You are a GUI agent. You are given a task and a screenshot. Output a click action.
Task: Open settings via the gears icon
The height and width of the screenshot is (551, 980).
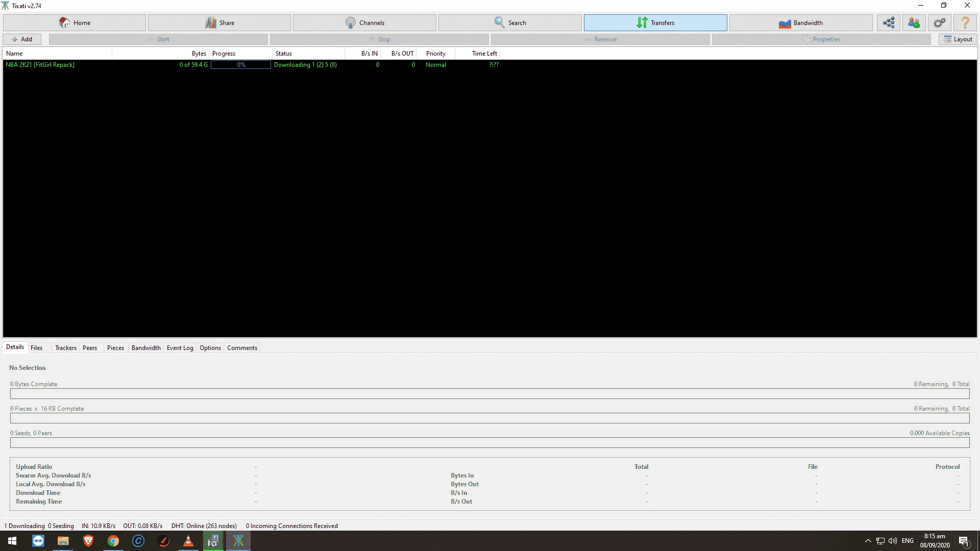pos(940,22)
